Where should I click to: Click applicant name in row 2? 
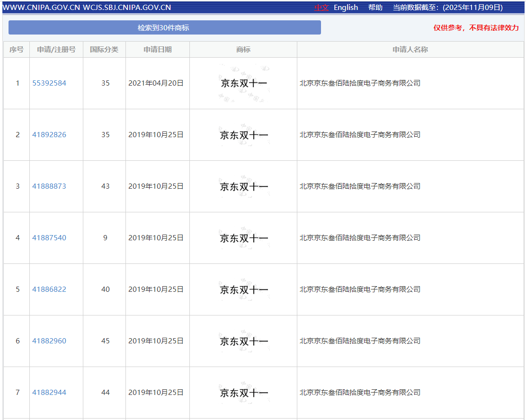pyautogui.click(x=360, y=135)
